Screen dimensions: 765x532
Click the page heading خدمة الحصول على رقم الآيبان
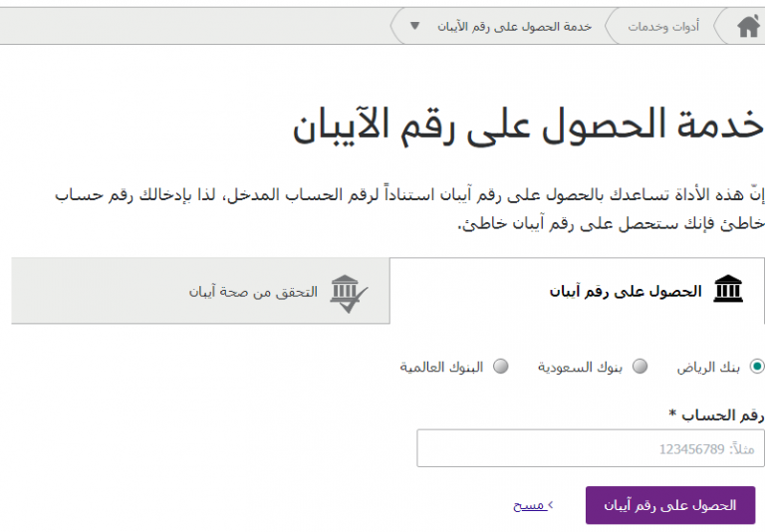(528, 125)
